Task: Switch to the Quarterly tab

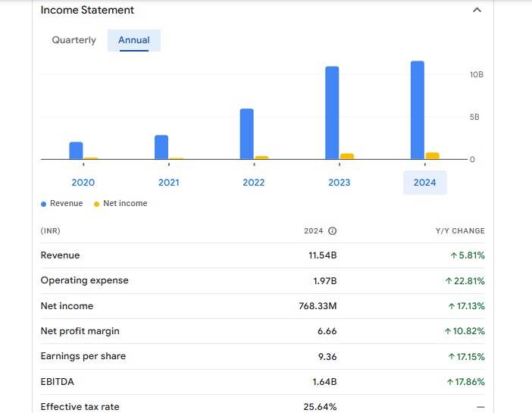Action: 74,40
